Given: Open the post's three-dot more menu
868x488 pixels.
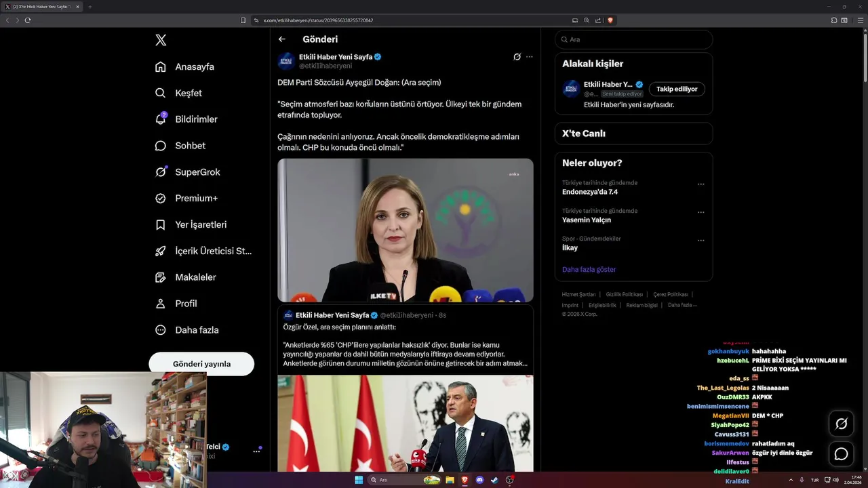Looking at the screenshot, I should [x=530, y=57].
